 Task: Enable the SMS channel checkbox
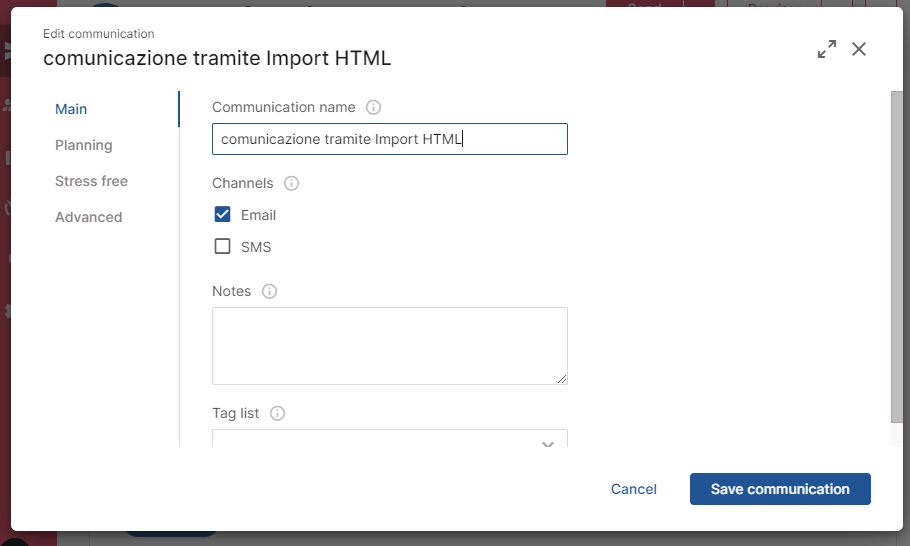(222, 246)
